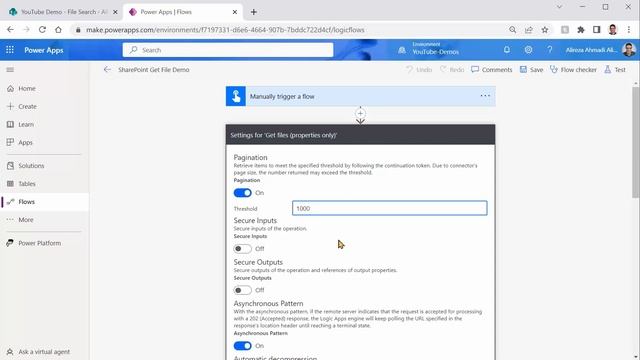Click the Threshold input field

390,208
